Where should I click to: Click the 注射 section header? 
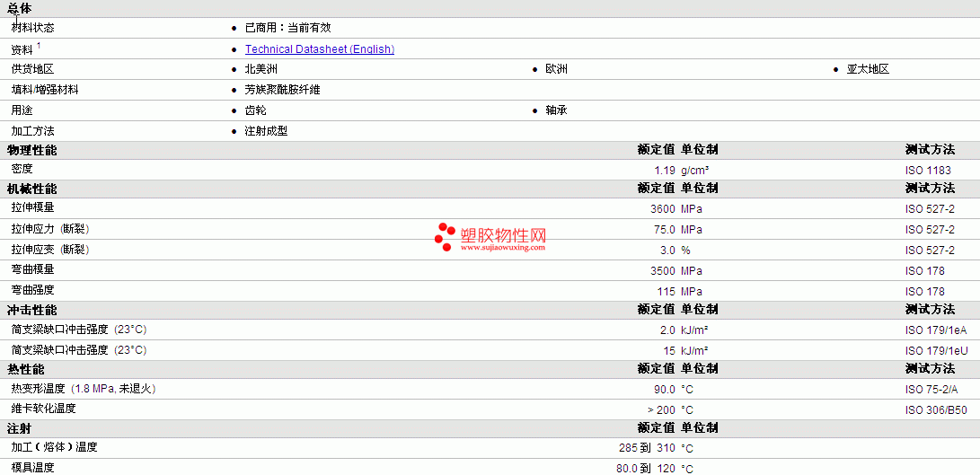click(19, 428)
